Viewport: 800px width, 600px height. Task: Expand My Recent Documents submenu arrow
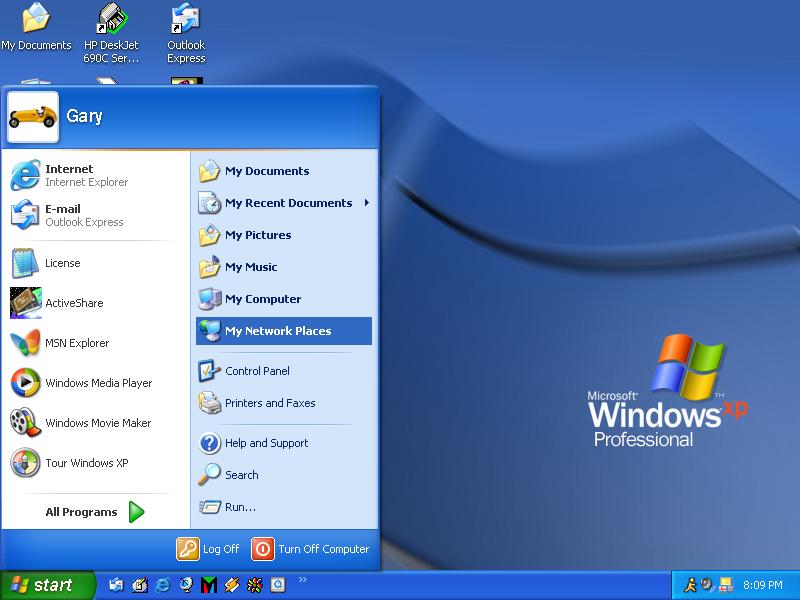(x=367, y=203)
